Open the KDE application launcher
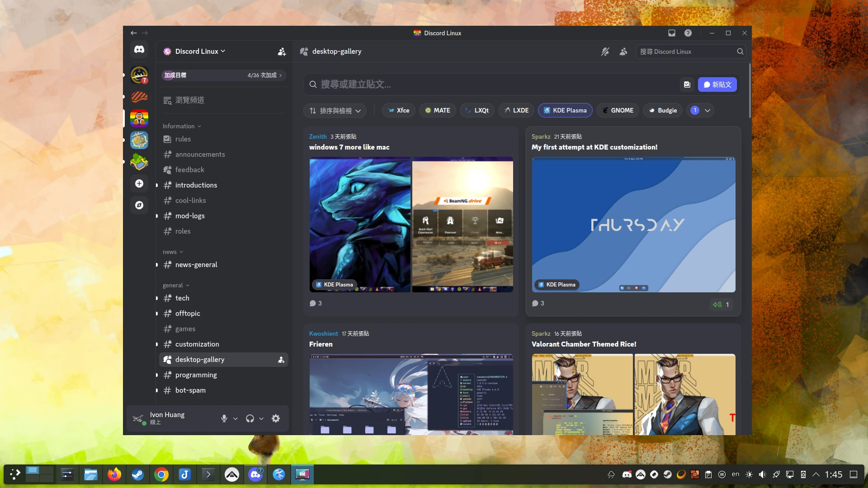The width and height of the screenshot is (868, 488). 15,474
